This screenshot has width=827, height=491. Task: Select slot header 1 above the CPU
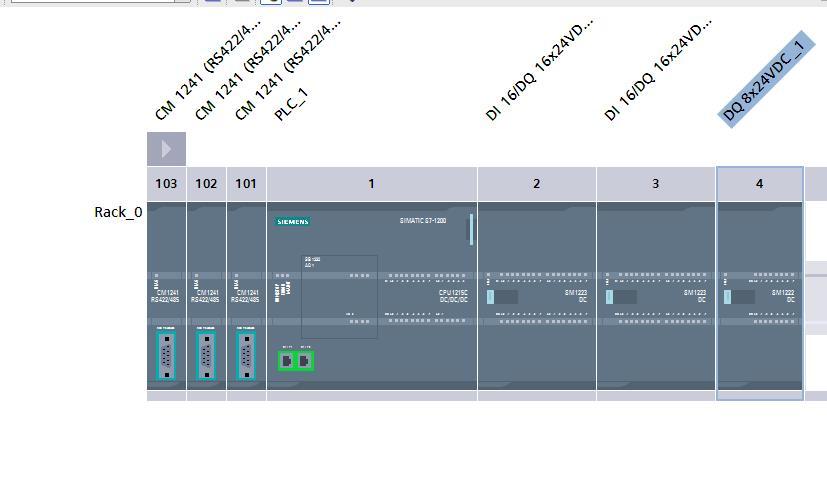click(x=372, y=184)
